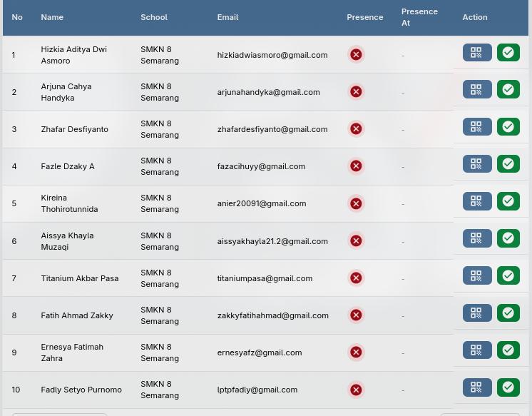532x416 pixels.
Task: Click the Name column header
Action: (52, 17)
